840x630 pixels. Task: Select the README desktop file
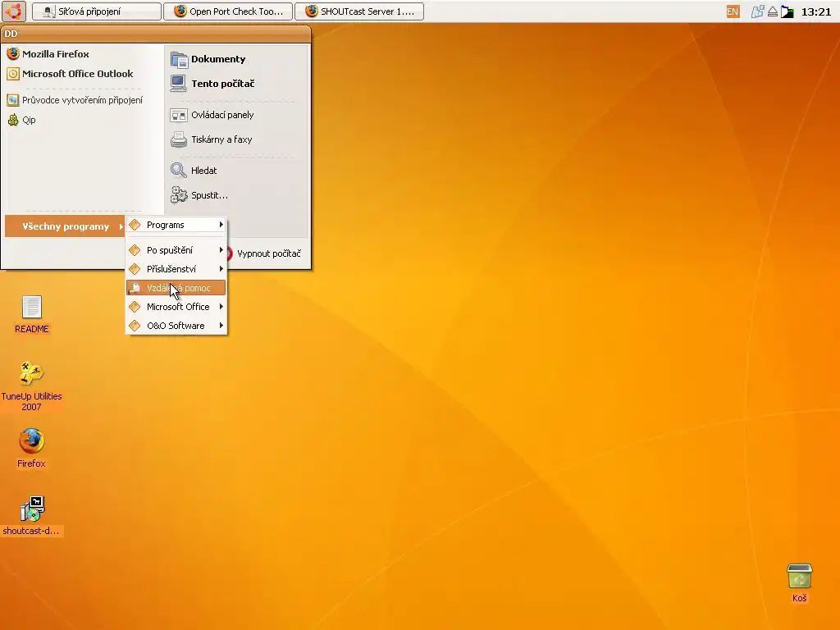pyautogui.click(x=32, y=314)
